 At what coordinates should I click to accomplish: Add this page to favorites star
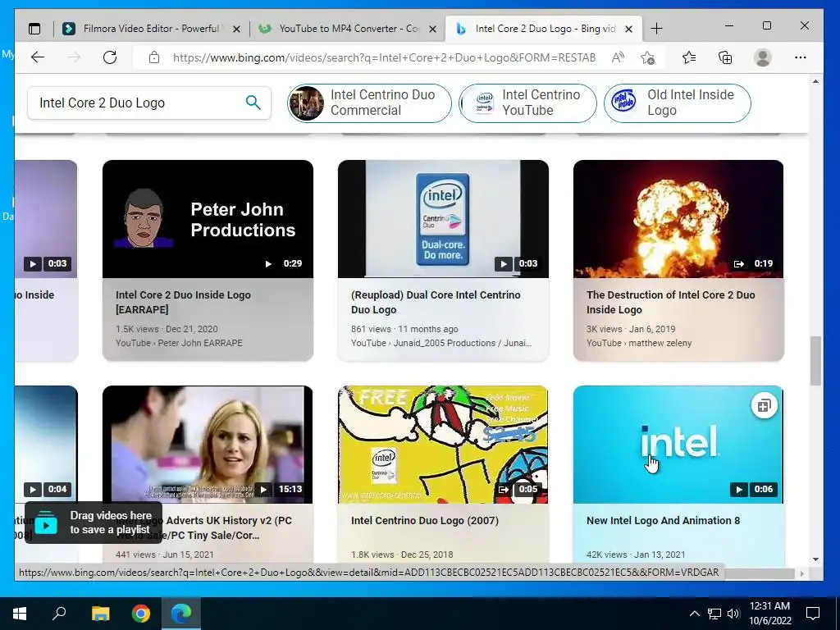point(648,57)
